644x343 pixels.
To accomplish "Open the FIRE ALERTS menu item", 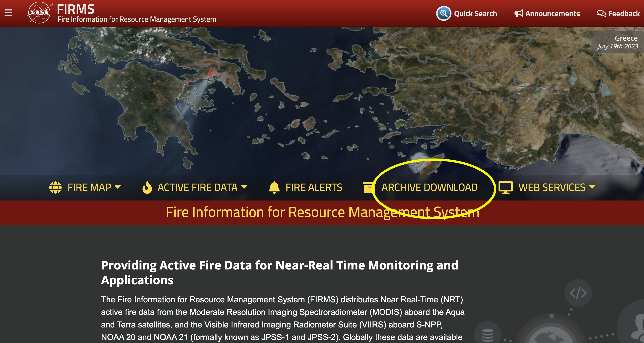I will coord(314,187).
